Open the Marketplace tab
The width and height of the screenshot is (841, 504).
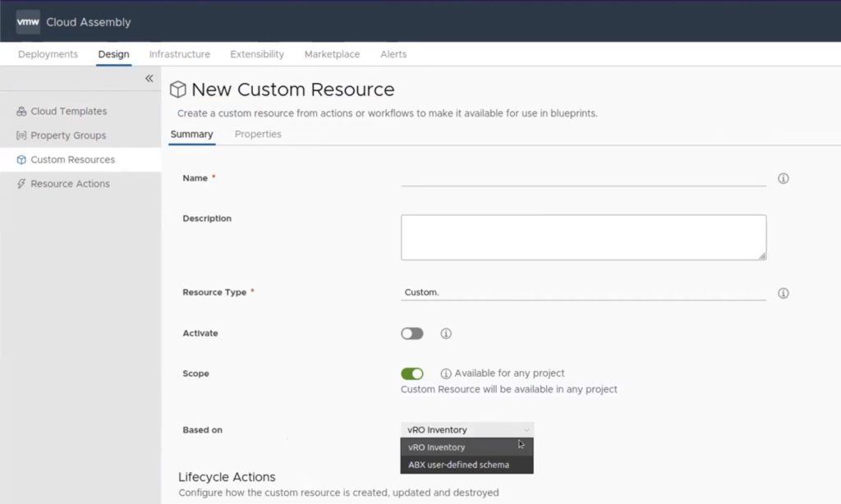click(332, 54)
